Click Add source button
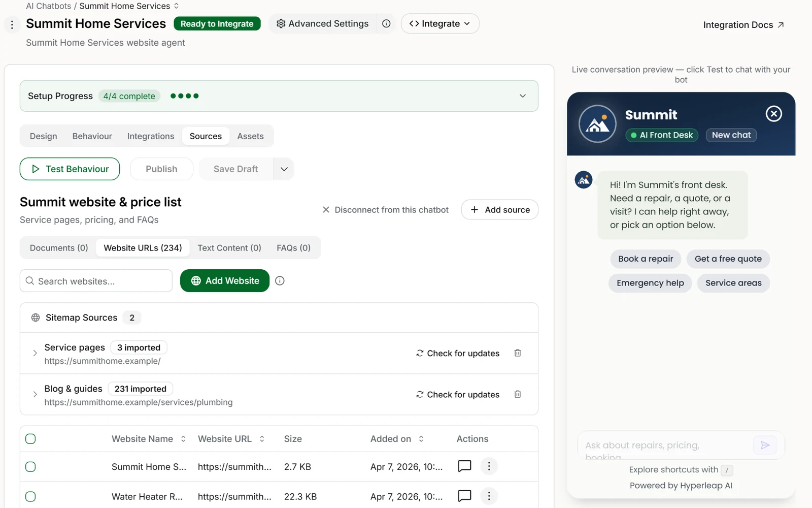Image resolution: width=812 pixels, height=508 pixels. click(500, 210)
